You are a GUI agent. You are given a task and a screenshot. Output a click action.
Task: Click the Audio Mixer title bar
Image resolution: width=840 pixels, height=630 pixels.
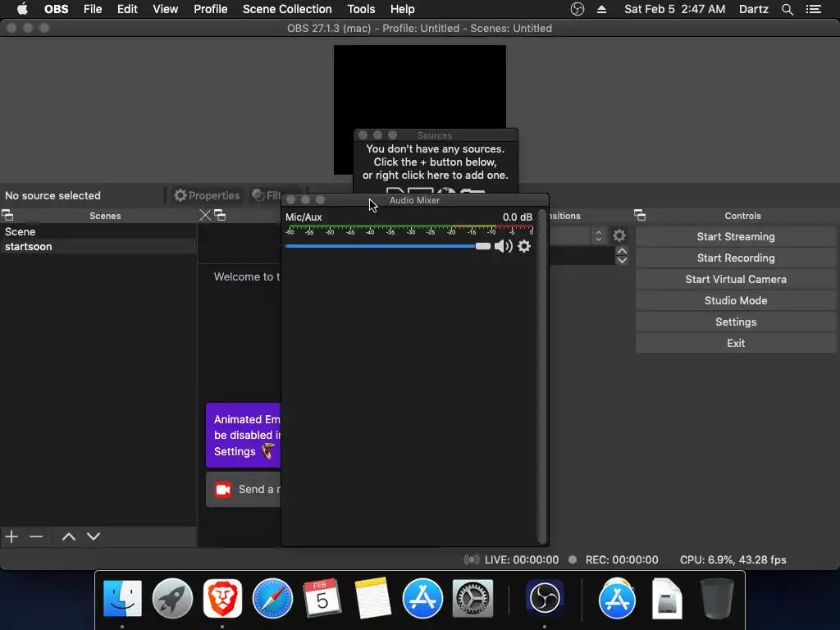[414, 200]
